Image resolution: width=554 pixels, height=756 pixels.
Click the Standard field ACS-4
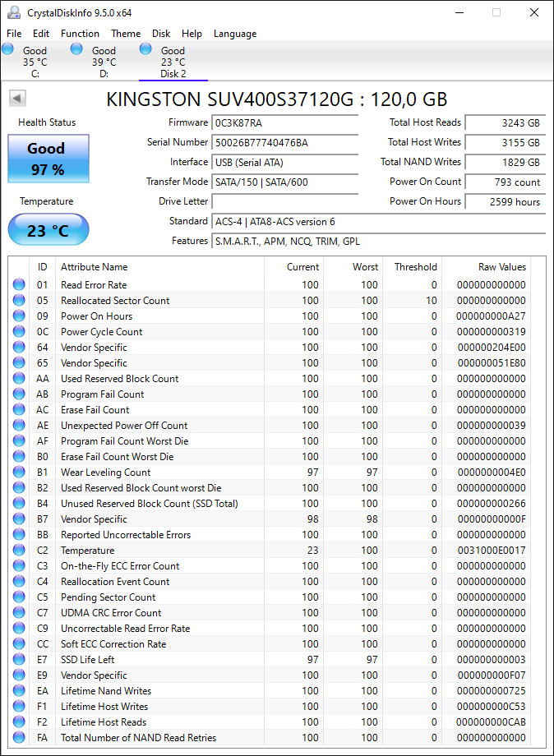pyautogui.click(x=378, y=221)
